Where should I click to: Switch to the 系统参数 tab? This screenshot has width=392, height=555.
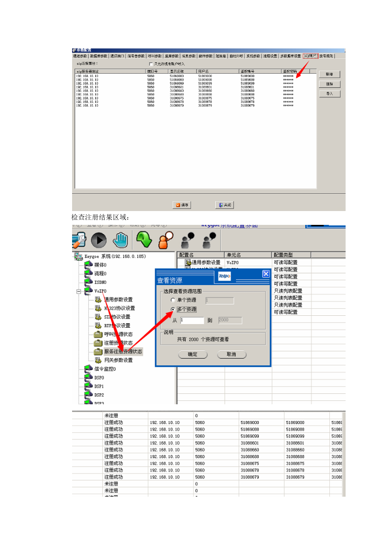tap(253, 56)
